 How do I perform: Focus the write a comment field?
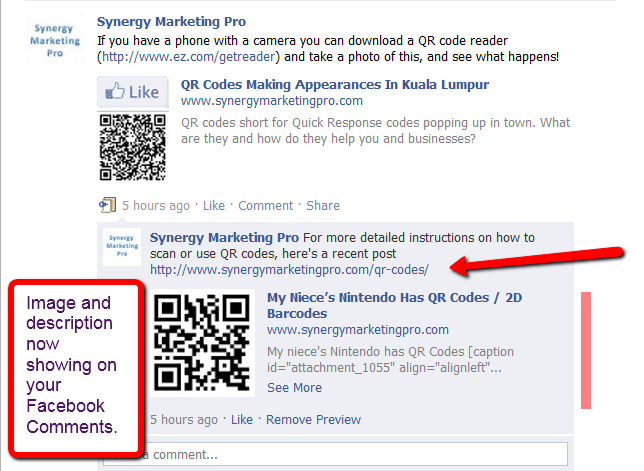pyautogui.click(x=335, y=454)
